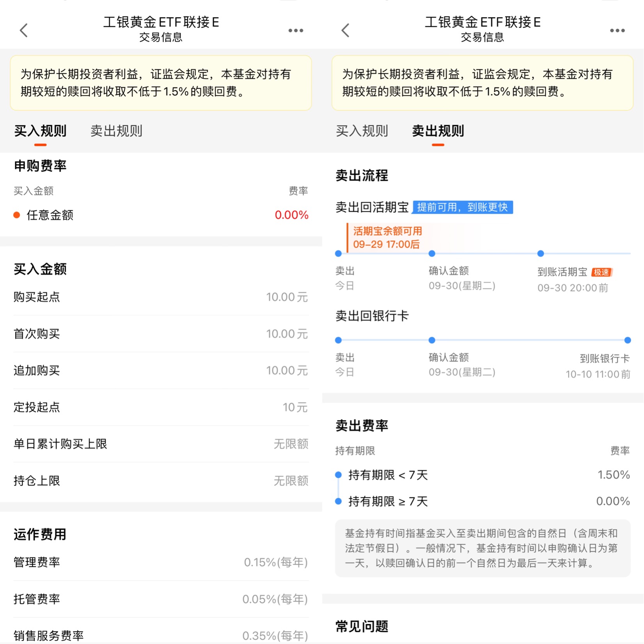Click the 0.00% subscription fee value
The height and width of the screenshot is (644, 644).
point(291,215)
